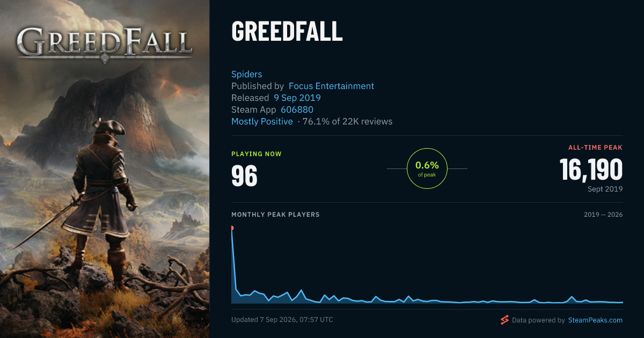
Task: Click the 0.6% of peak circle badge
Action: [427, 168]
